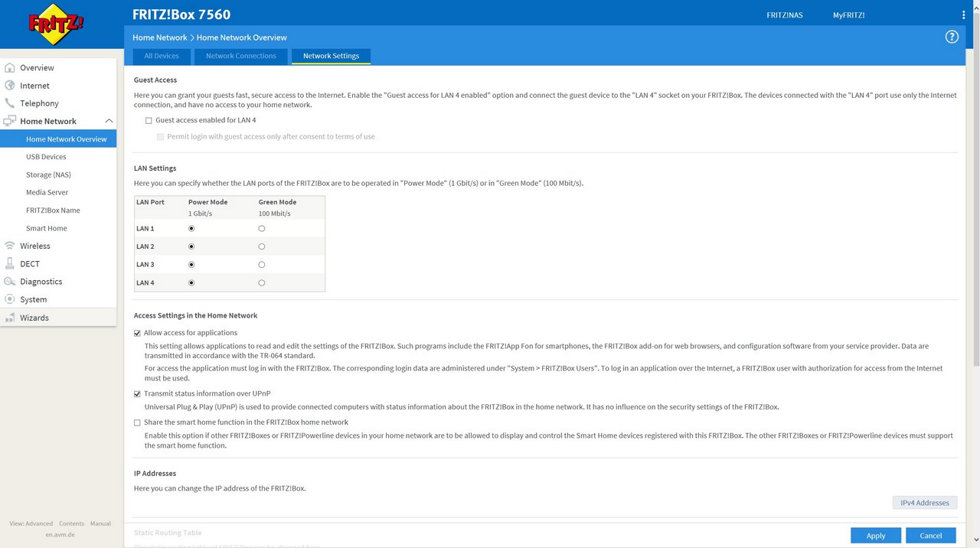This screenshot has width=980, height=548.
Task: Open the MyFRITZ! link
Action: point(849,15)
